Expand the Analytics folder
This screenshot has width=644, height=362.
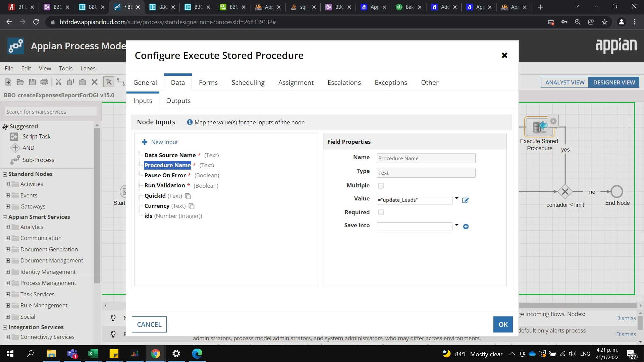coord(8,227)
